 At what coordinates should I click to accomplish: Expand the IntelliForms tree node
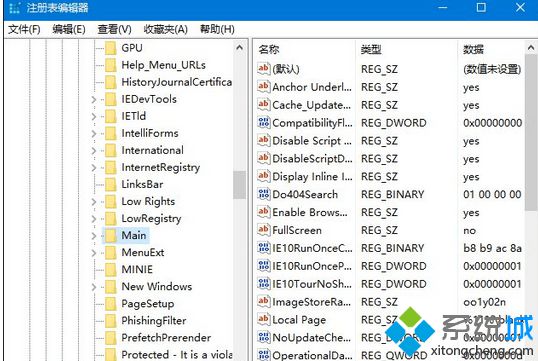pyautogui.click(x=94, y=133)
